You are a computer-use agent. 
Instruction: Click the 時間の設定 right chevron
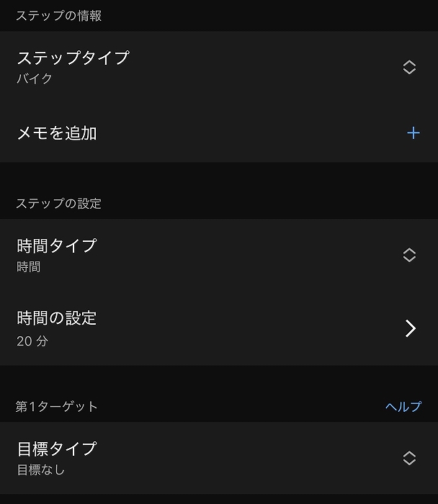(x=410, y=328)
